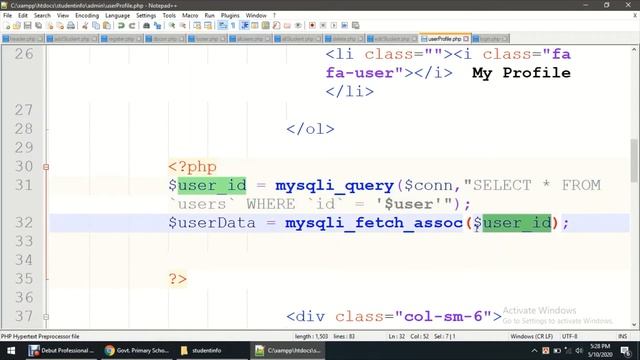Click the Zoom Out toolbar icon

click(x=182, y=26)
